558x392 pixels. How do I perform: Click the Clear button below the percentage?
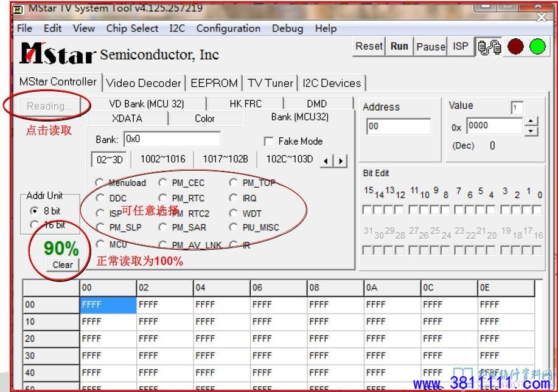63,265
